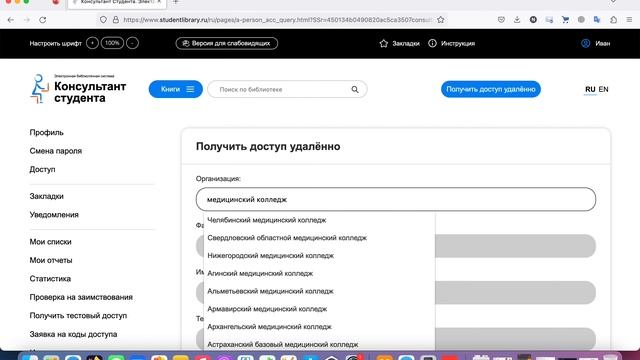Click the Организация input field

coord(396,199)
